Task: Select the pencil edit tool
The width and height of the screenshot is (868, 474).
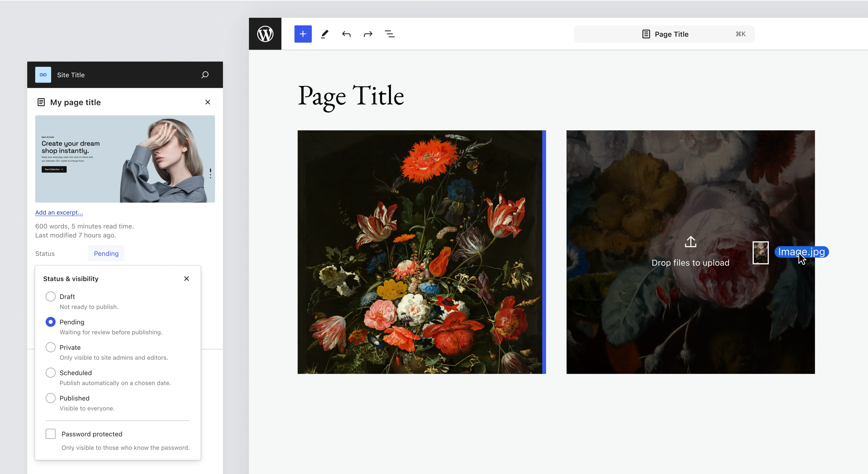Action: point(325,34)
